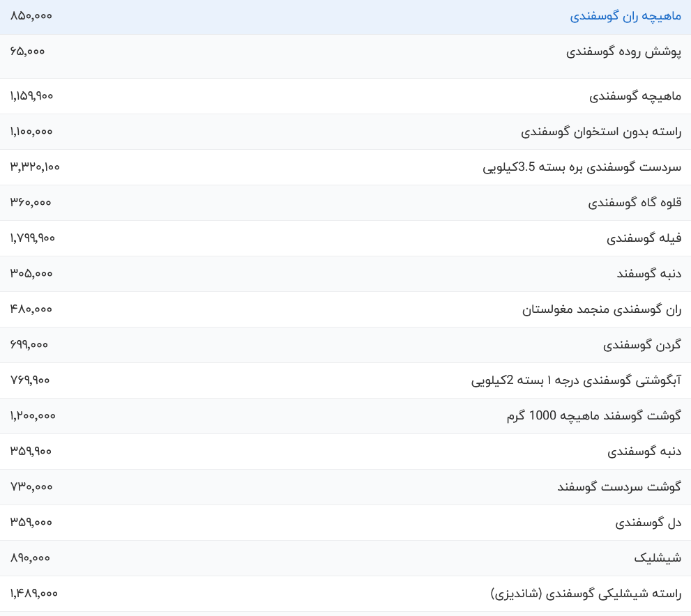Select the قلوه گاه گوسفندی product
This screenshot has width=691, height=616.
[635, 203]
